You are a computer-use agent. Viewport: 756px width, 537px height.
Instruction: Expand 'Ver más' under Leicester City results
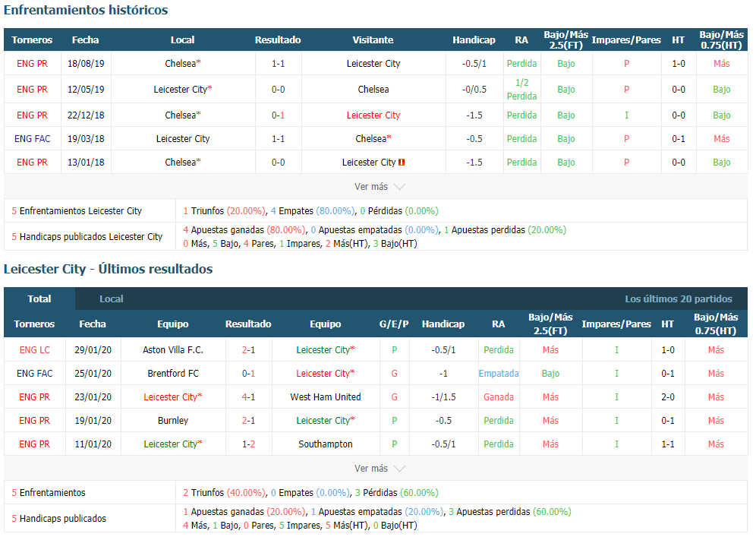click(x=380, y=469)
